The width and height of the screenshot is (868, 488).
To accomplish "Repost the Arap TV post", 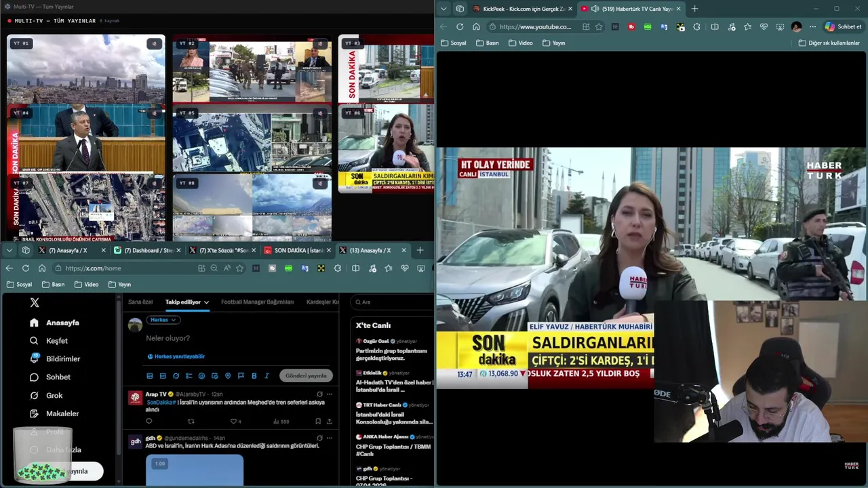I will tap(191, 422).
